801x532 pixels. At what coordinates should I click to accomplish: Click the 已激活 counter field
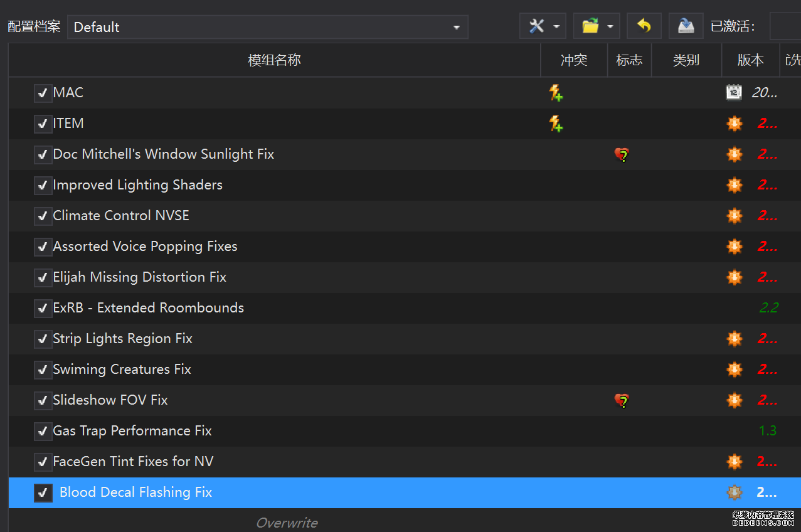785,26
